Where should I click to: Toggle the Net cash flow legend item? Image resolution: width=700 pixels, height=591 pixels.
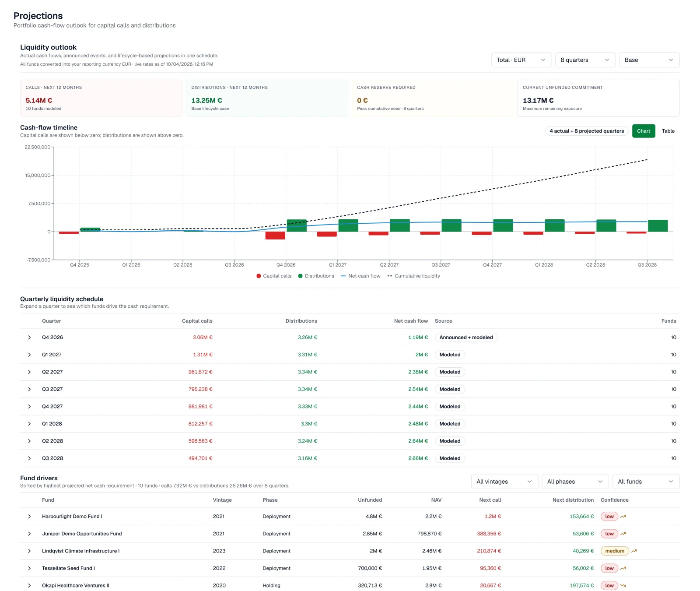click(x=360, y=276)
